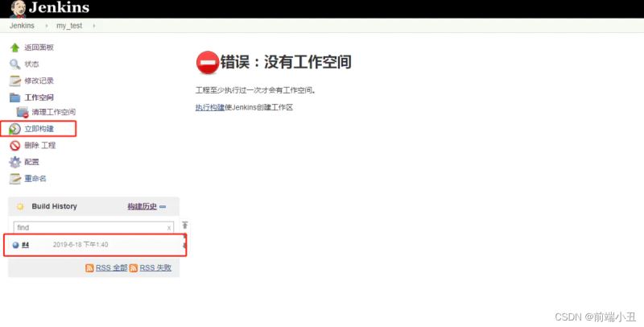Click the RSS 失败 feed icon
Viewport: 644px width, 327px height.
click(134, 268)
